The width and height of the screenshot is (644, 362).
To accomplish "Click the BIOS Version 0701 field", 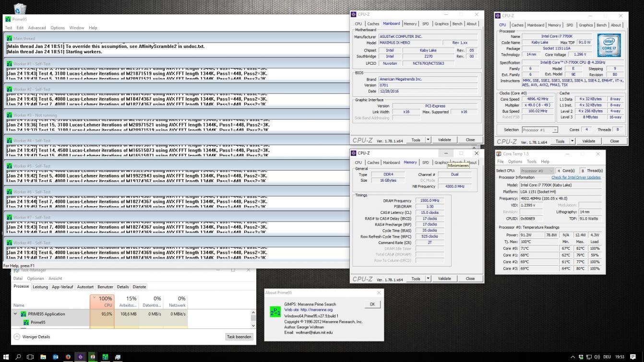I will [x=428, y=85].
